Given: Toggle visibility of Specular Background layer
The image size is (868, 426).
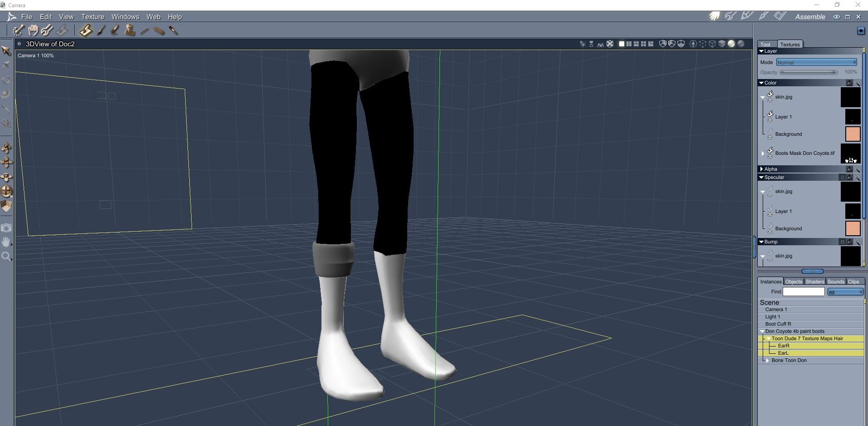Looking at the screenshot, I should 770,232.
